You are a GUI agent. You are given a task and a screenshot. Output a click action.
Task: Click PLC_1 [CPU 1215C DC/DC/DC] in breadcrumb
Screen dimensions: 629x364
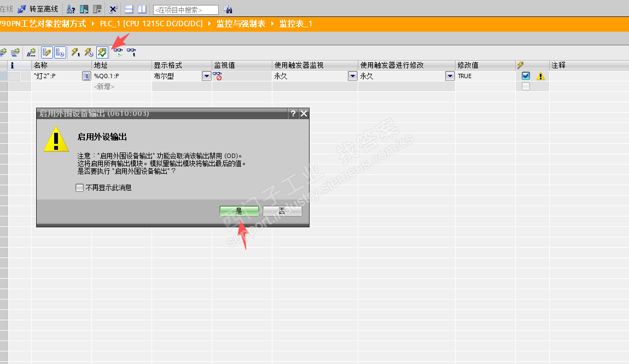[151, 24]
